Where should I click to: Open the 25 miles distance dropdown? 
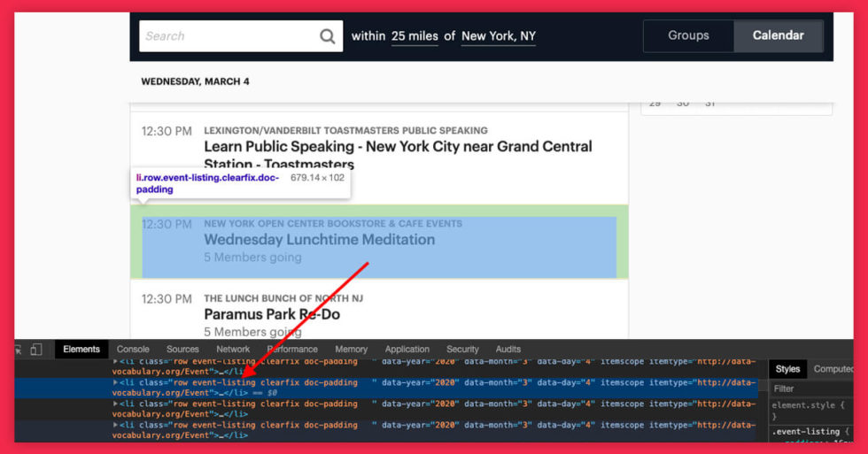coord(415,36)
